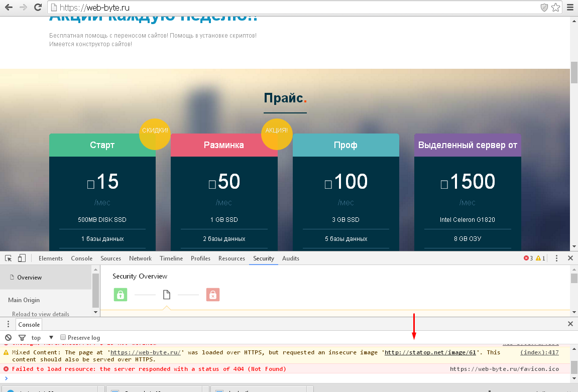The image size is (578, 392).
Task: Open the DevTools three-dot customize menu
Action: pos(556,258)
